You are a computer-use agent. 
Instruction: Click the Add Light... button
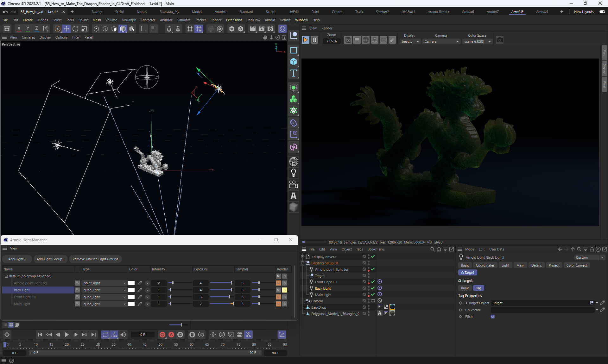[x=17, y=259]
